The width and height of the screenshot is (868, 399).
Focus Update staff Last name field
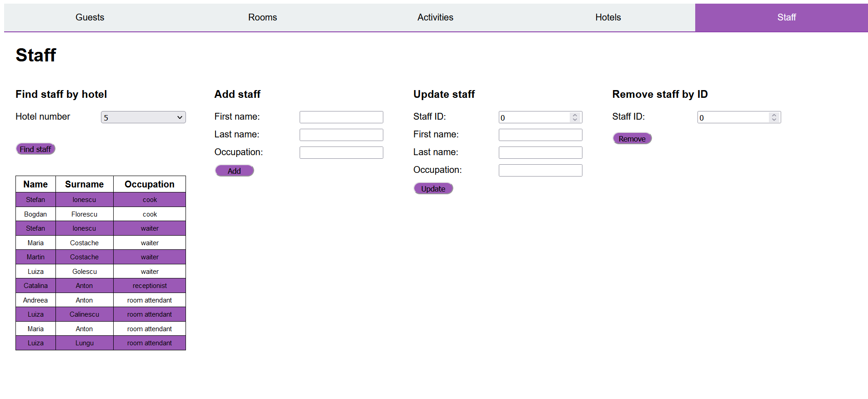541,152
